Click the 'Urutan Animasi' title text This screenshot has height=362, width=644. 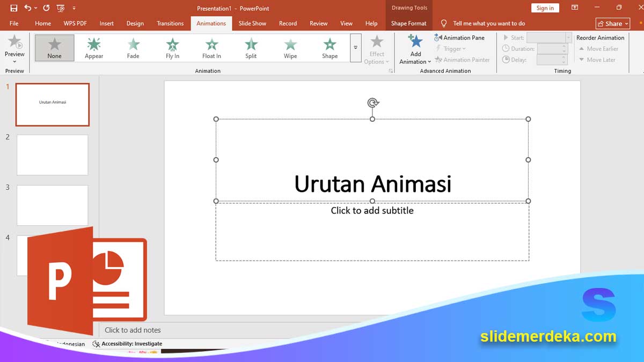click(372, 183)
